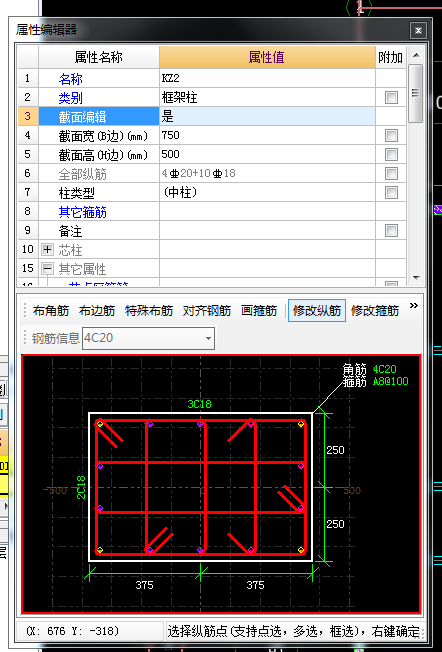Image resolution: width=442 pixels, height=652 pixels.
Task: Tick the 附加 checkbox for 全部纵筋 row
Action: (x=391, y=173)
